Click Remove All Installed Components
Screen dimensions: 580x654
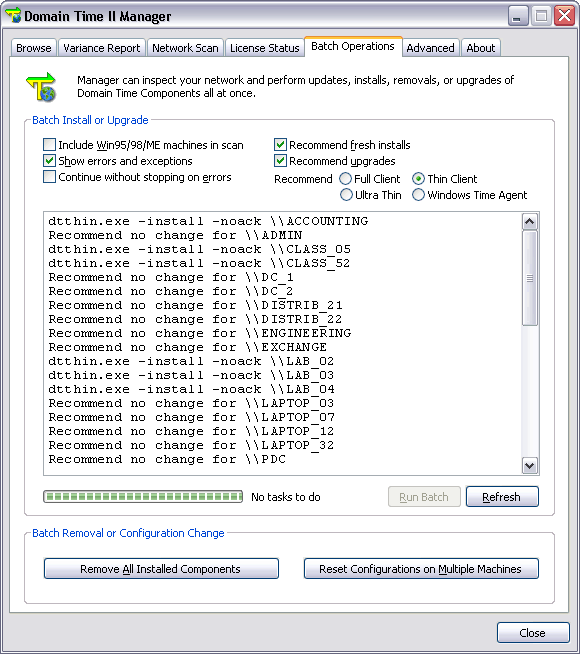(x=161, y=569)
